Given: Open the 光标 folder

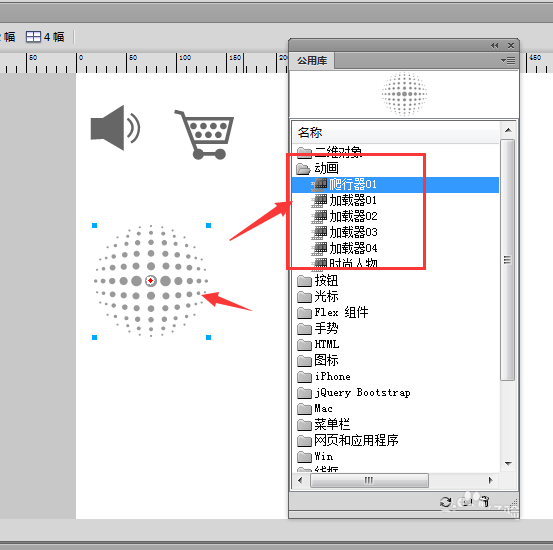Looking at the screenshot, I should tap(317, 297).
